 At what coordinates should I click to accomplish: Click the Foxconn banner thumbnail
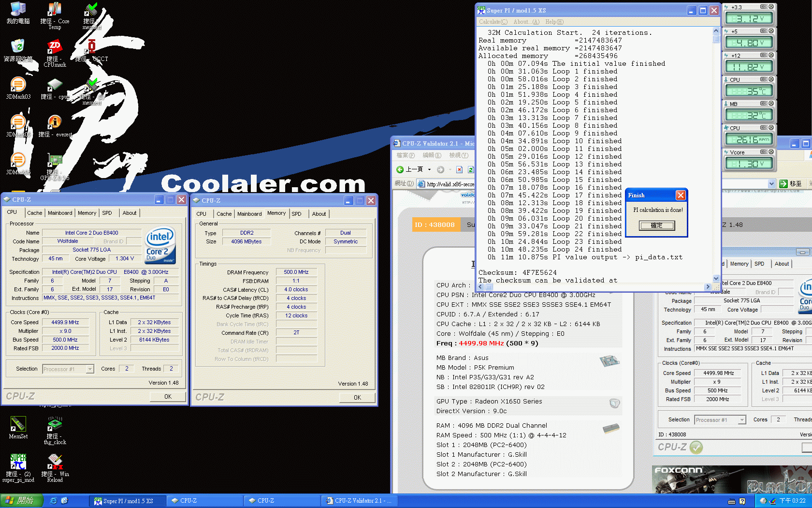click(731, 479)
